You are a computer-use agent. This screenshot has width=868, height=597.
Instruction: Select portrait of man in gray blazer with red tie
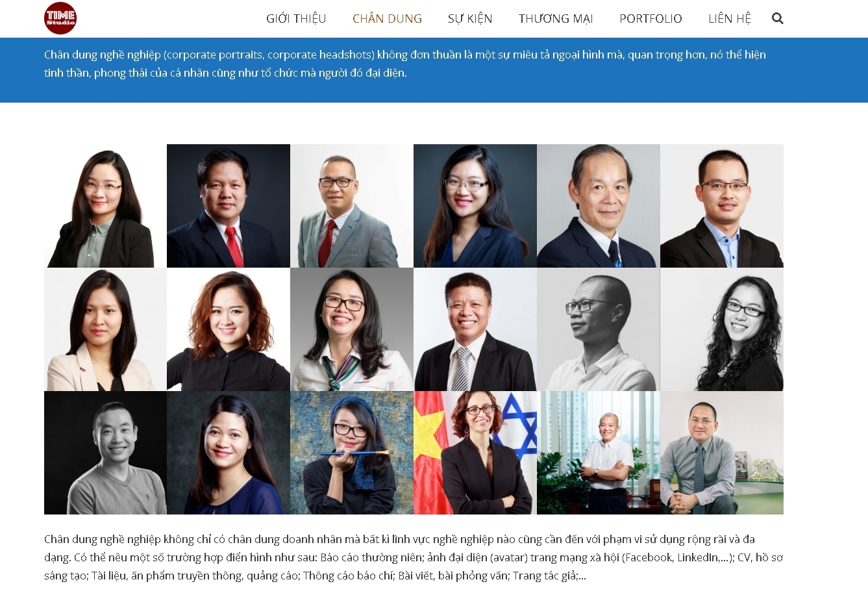click(x=352, y=206)
